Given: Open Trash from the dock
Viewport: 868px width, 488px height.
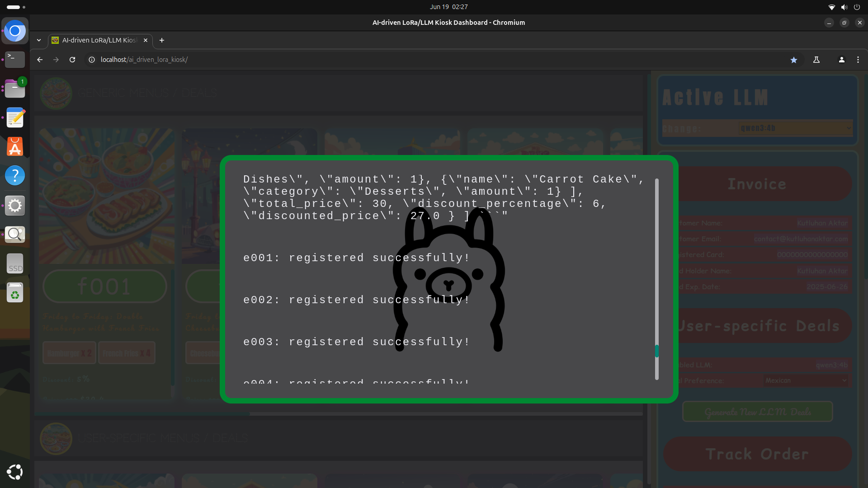Looking at the screenshot, I should click(15, 293).
